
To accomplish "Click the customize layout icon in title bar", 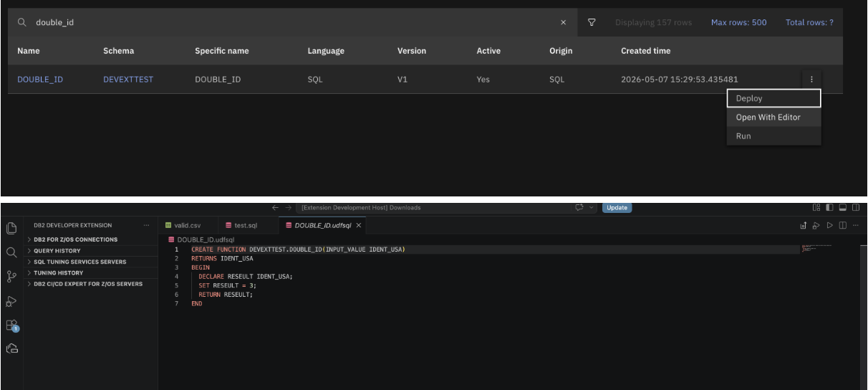I will 818,208.
